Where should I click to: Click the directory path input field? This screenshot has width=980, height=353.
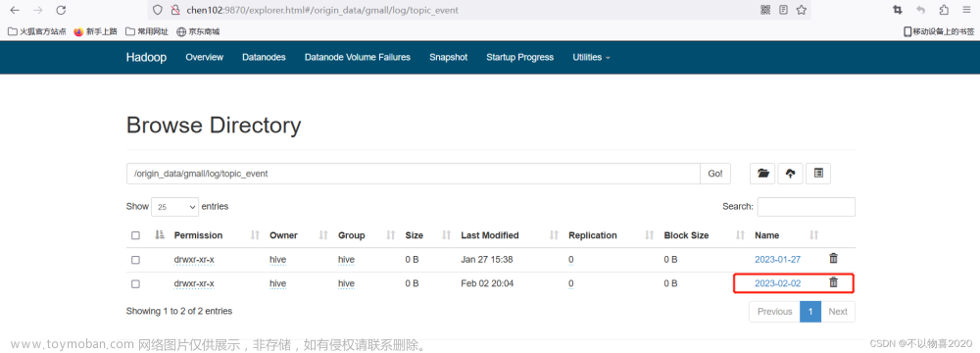tap(414, 174)
